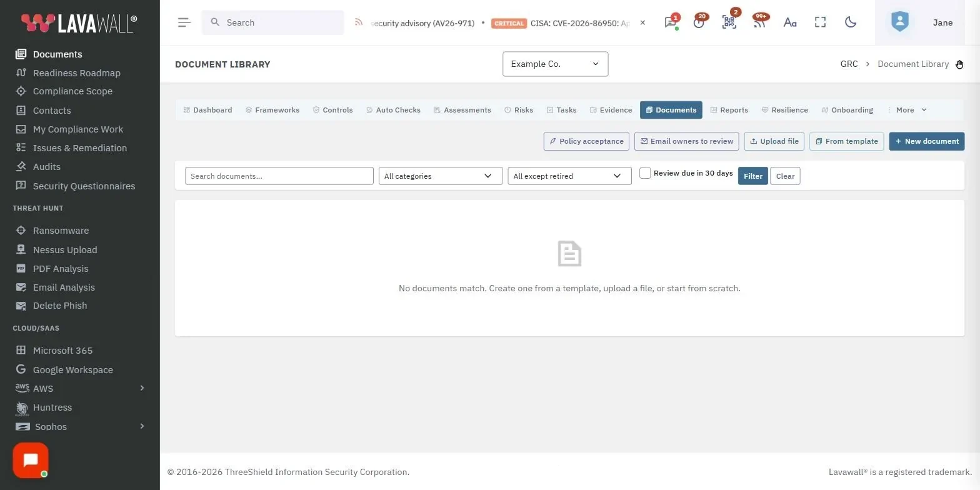Toggle fullscreen mode icon
Screen dimensions: 980x490
coord(821,22)
